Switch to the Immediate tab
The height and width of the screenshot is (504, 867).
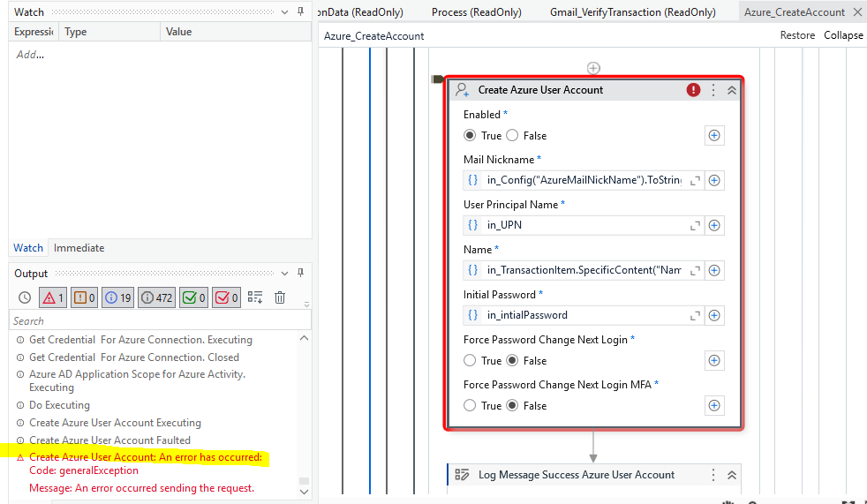[x=79, y=248]
